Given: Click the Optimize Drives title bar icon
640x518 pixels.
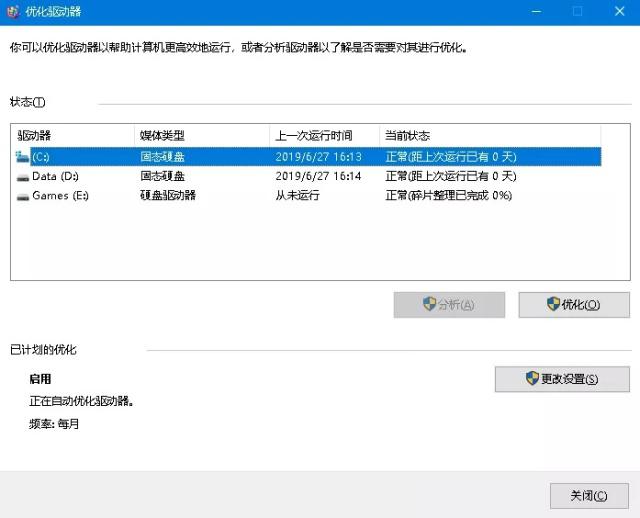Looking at the screenshot, I should point(11,11).
